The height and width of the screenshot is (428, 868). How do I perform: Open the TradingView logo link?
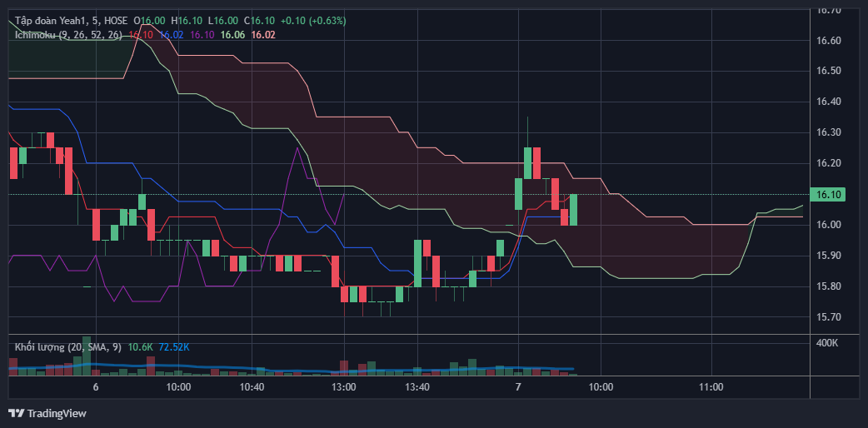47,414
